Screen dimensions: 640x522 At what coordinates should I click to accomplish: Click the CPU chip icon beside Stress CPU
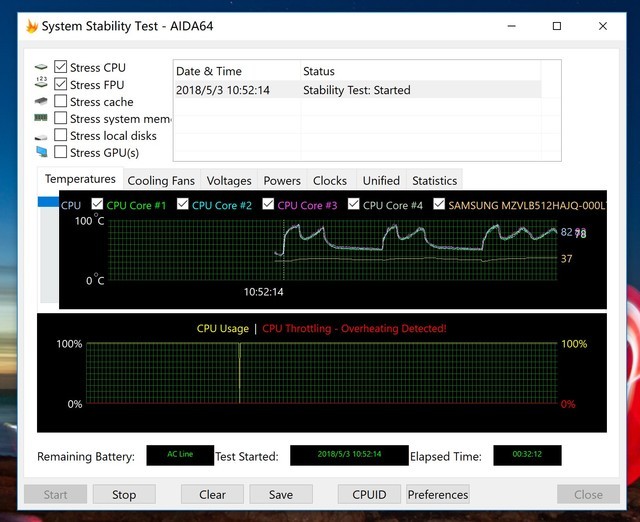pyautogui.click(x=41, y=67)
